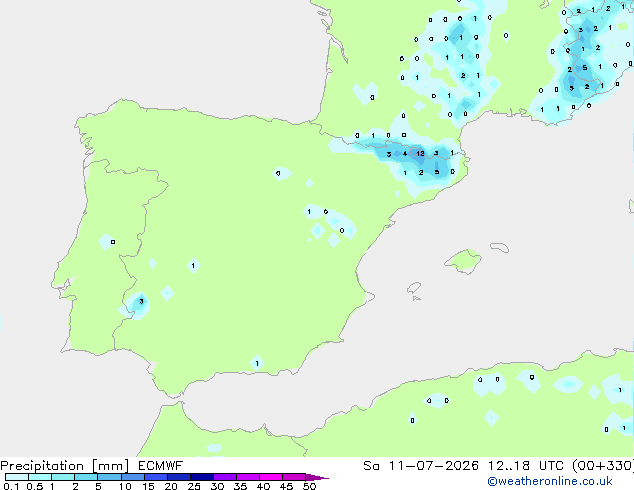Click the 2–5 mm legend color box
This screenshot has height=490, width=634.
click(x=87, y=477)
